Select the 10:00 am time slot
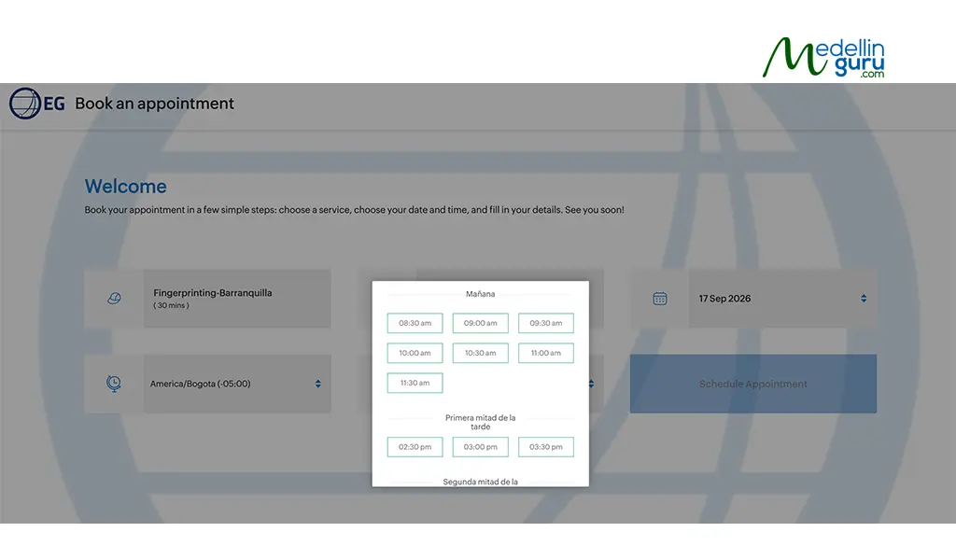This screenshot has width=956, height=560. point(415,353)
